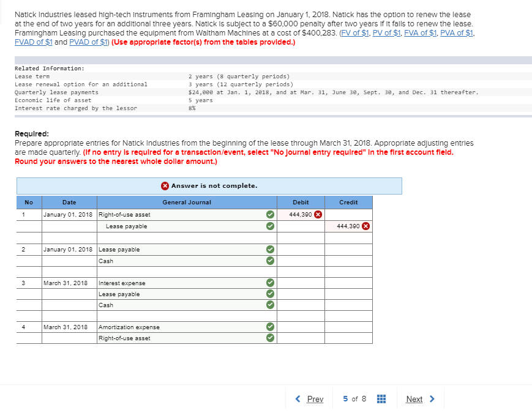The image size is (532, 413).
Task: Open account dropdown for entry 3 Lease payable
Action: point(187,294)
